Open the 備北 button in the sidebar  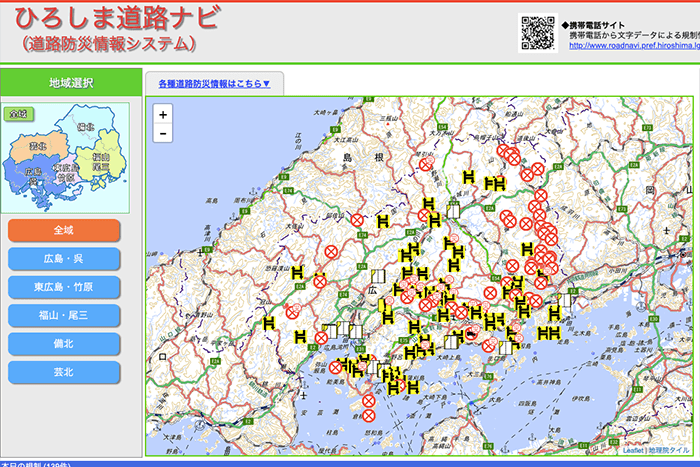tap(64, 344)
